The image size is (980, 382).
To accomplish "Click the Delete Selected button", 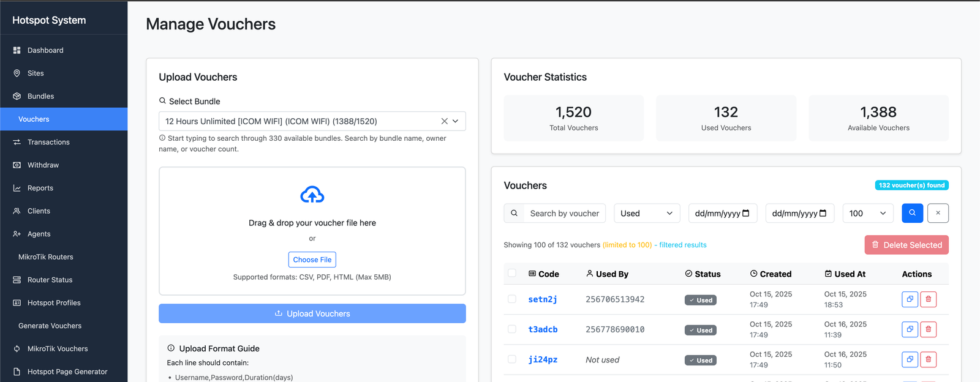I will (907, 245).
